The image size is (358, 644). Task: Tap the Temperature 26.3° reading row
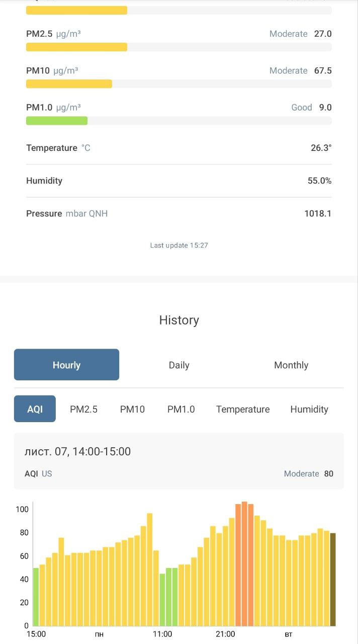point(178,148)
